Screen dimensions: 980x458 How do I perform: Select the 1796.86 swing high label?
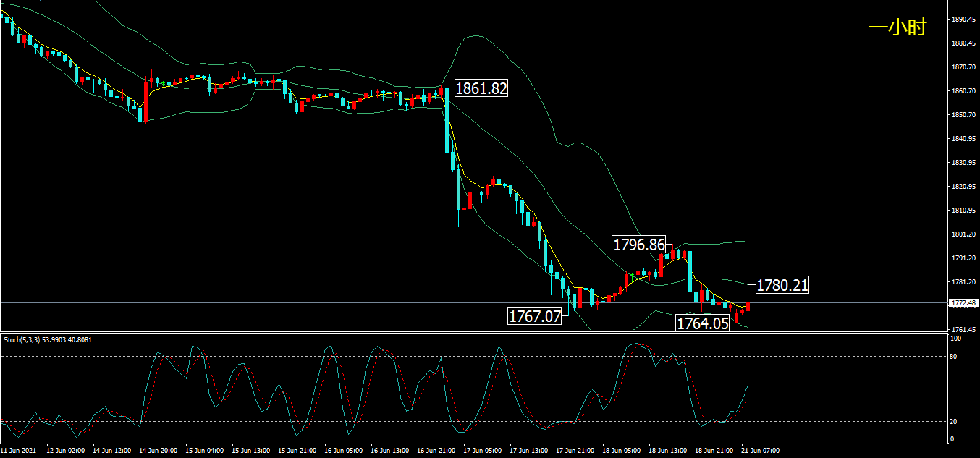point(638,245)
